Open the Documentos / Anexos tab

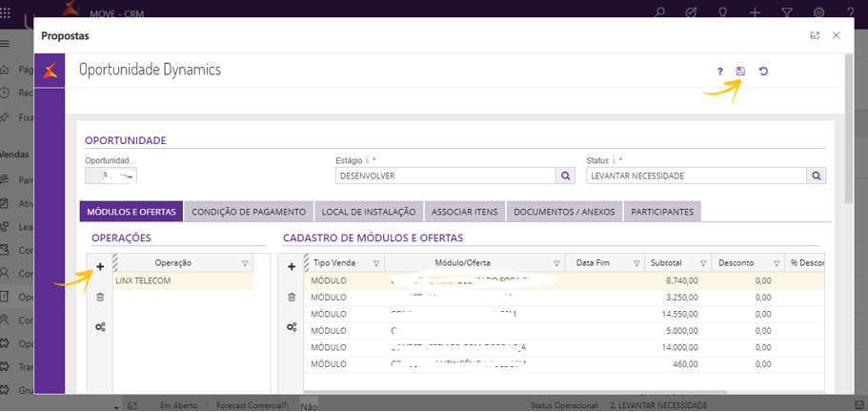(564, 212)
